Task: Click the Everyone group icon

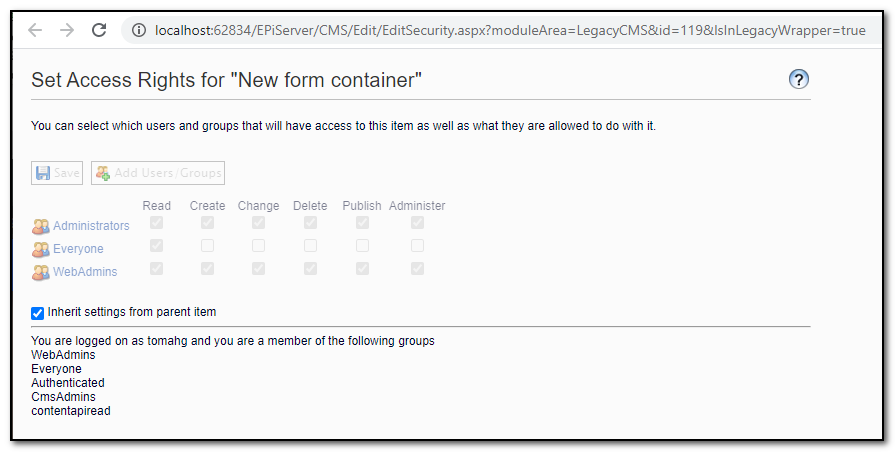Action: pyautogui.click(x=41, y=249)
